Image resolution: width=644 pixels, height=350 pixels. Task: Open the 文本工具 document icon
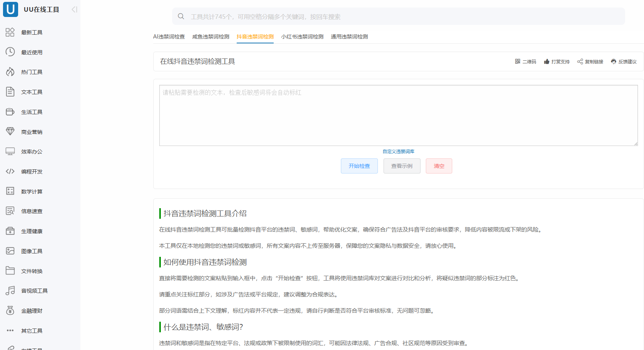click(10, 92)
